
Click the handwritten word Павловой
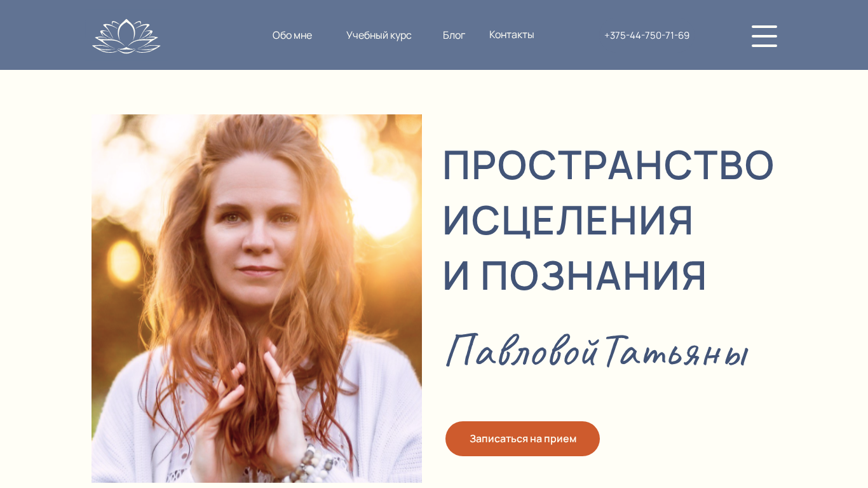(522, 351)
